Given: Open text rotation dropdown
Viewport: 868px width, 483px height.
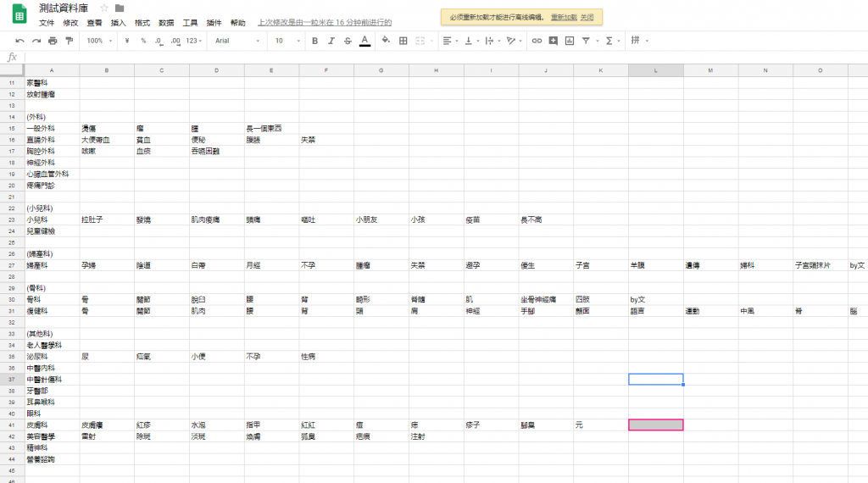Looking at the screenshot, I should [x=515, y=41].
